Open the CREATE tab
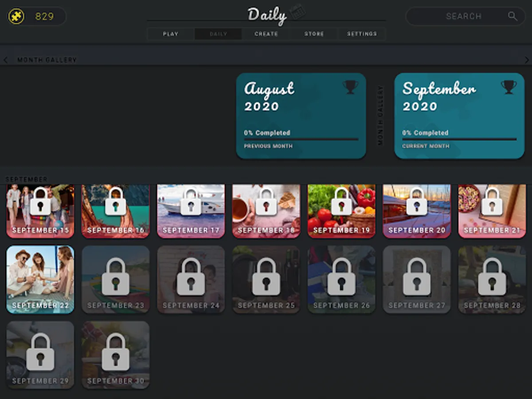This screenshot has height=399, width=532. [x=266, y=34]
